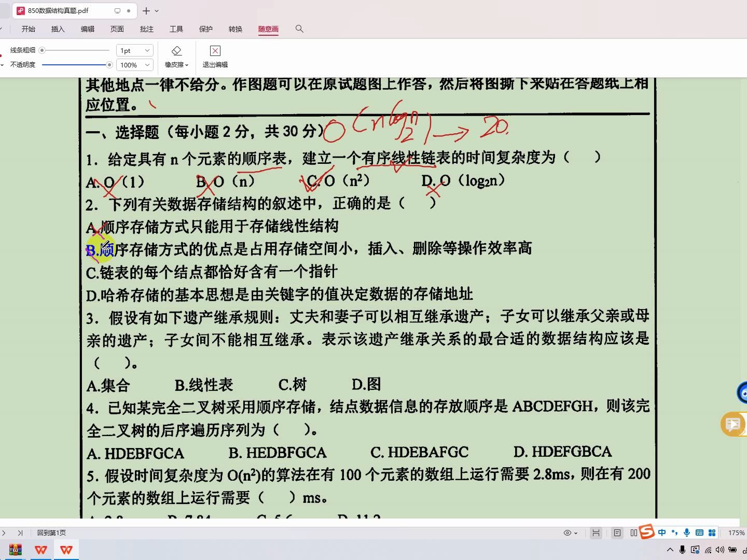
Task: Expand the eye mode dropdown arrow
Action: pos(576,533)
